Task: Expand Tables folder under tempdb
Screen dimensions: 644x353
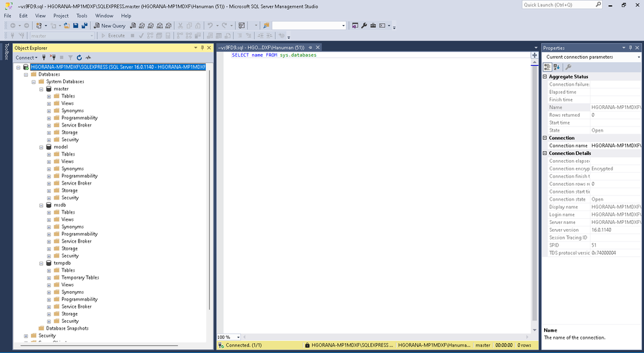Action: coord(49,270)
